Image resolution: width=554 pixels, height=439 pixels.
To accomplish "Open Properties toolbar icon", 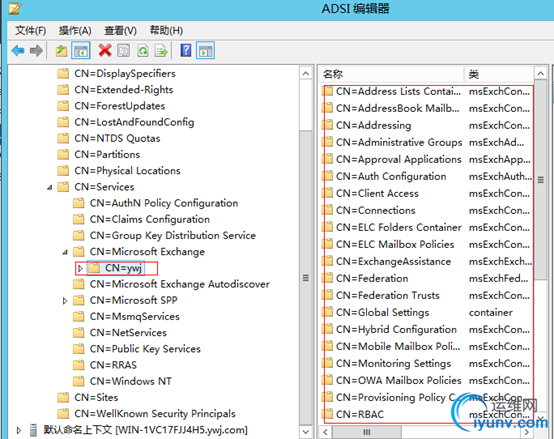I will point(124,51).
